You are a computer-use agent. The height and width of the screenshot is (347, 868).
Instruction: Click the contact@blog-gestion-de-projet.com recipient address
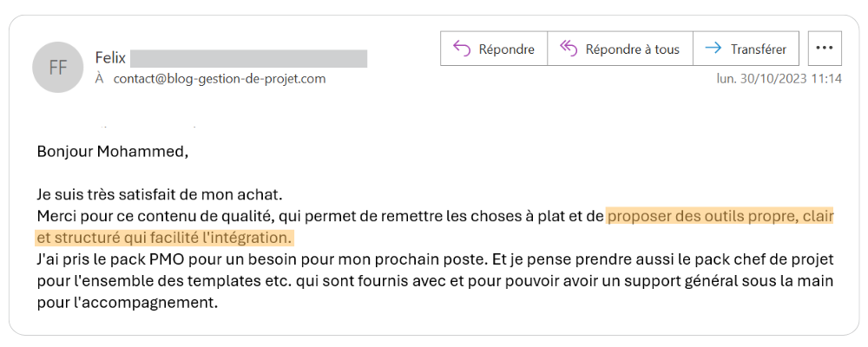(x=220, y=79)
